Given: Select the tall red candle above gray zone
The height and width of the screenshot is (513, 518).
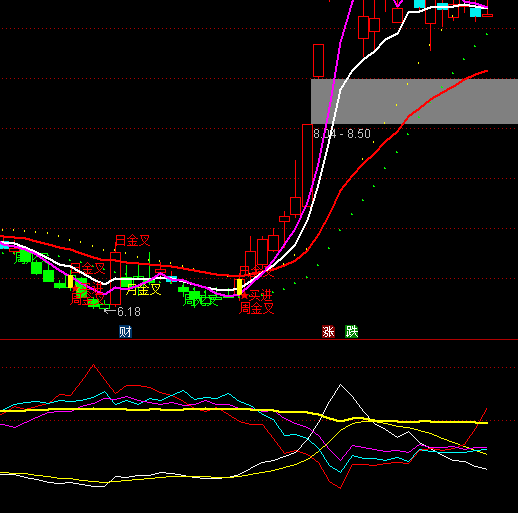Looking at the screenshot, I should coord(318,60).
